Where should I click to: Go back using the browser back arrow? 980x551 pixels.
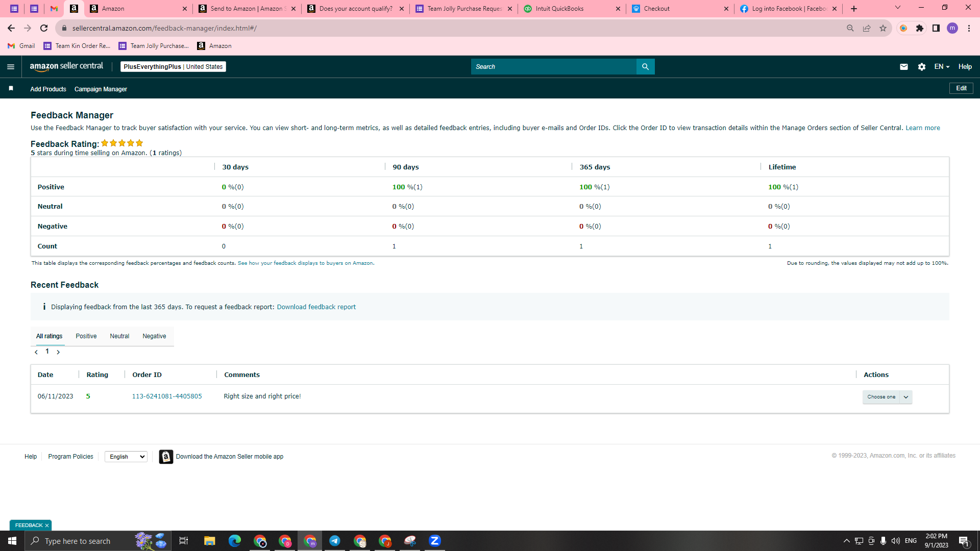[11, 28]
